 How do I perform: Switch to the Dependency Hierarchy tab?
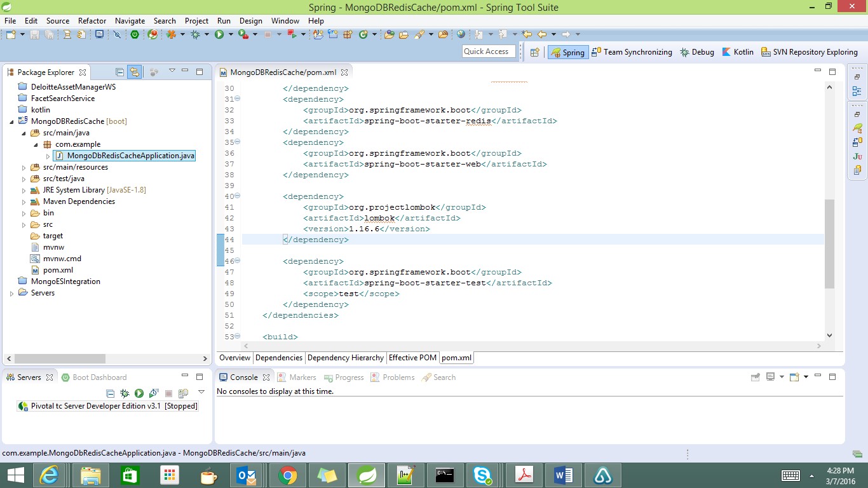tap(345, 358)
